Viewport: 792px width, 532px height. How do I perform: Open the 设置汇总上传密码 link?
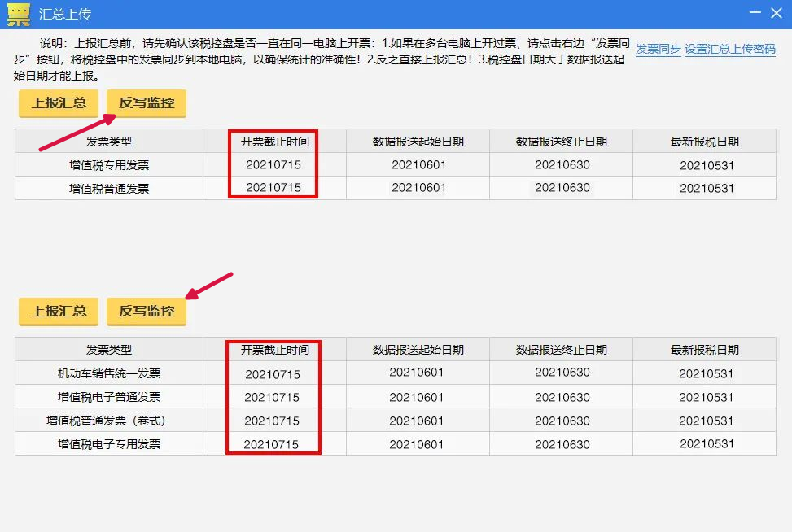tap(730, 49)
